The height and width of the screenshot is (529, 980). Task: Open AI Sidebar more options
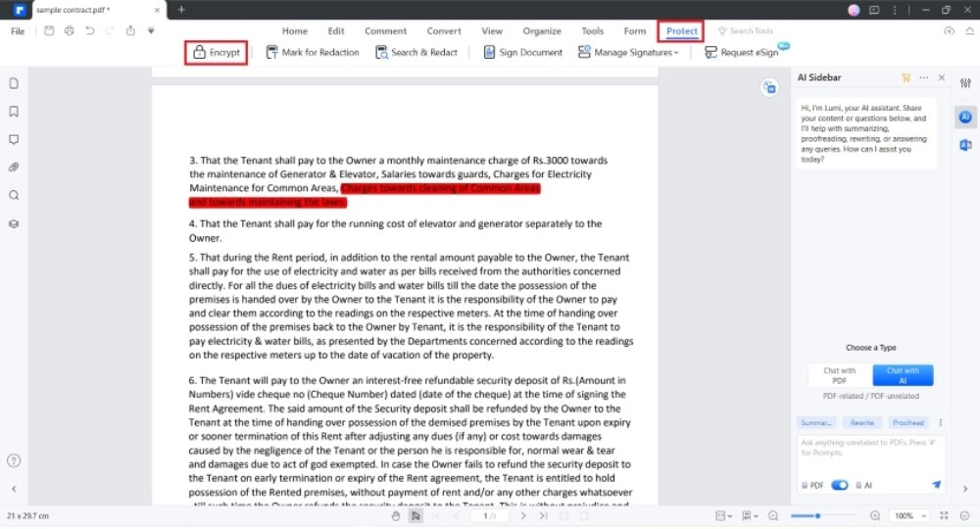(x=924, y=77)
